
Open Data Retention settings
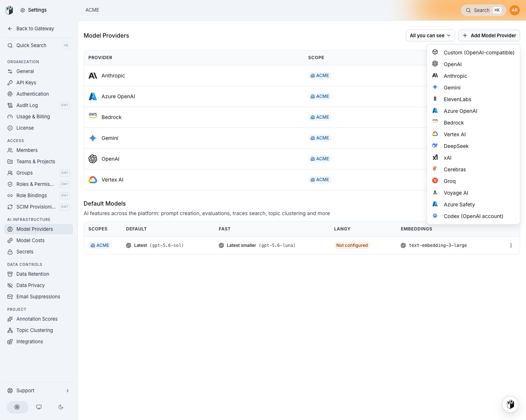(x=39, y=274)
